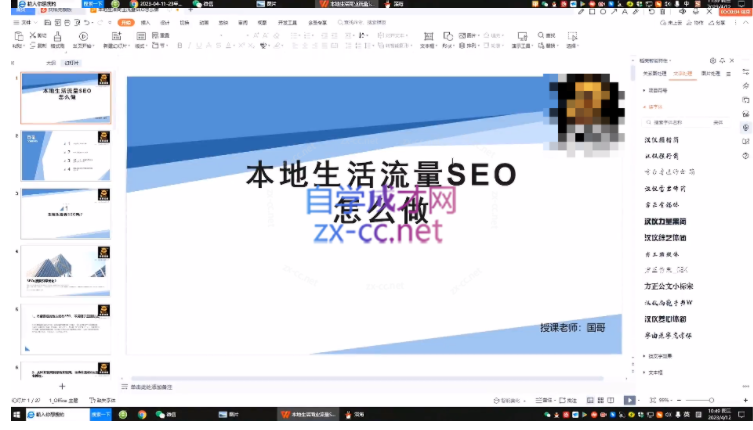Viewport: 753px width, 430px height.
Task: Click the Paste icon in ribbon
Action: (17, 38)
